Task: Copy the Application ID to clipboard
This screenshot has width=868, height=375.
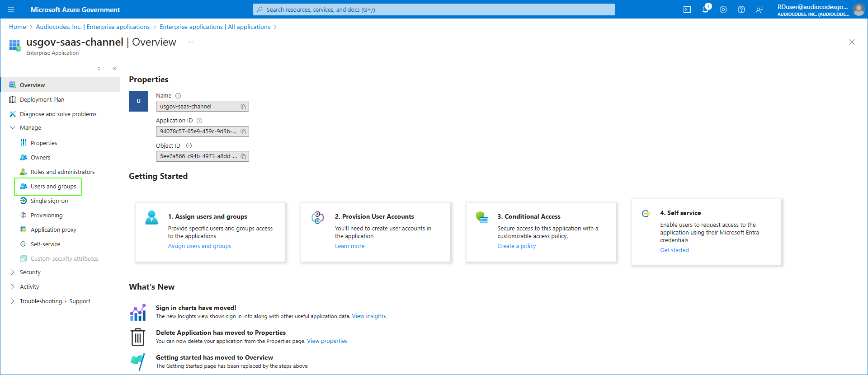Action: tap(243, 131)
